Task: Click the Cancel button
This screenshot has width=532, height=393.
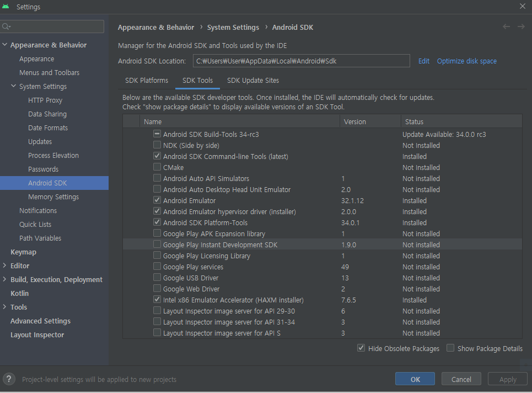Action: (x=461, y=379)
